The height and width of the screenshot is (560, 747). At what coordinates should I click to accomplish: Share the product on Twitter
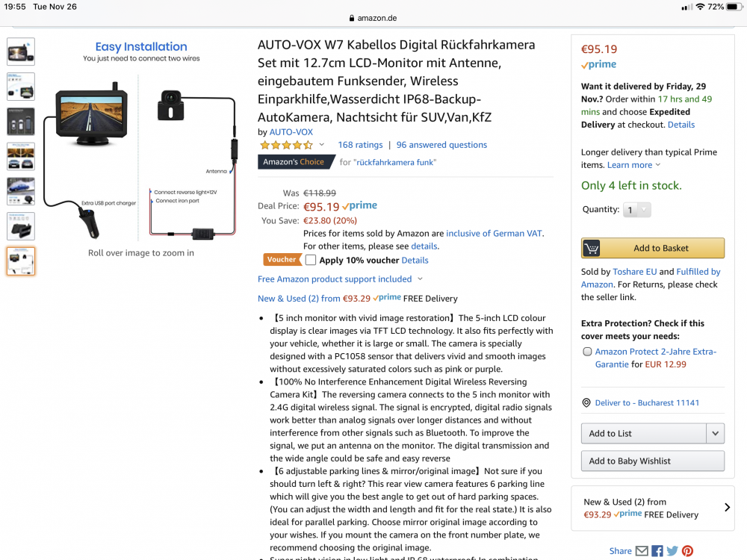click(x=672, y=551)
